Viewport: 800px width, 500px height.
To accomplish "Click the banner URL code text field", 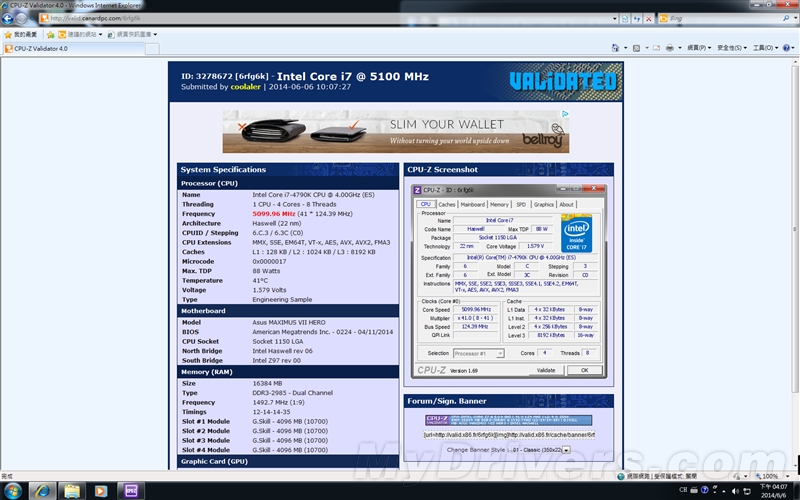I will 509,435.
